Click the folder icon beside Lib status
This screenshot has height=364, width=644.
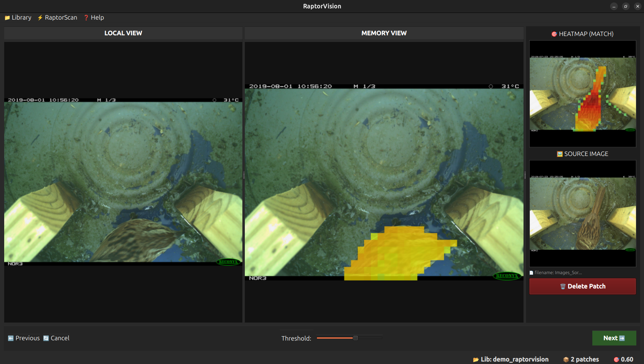(x=476, y=359)
